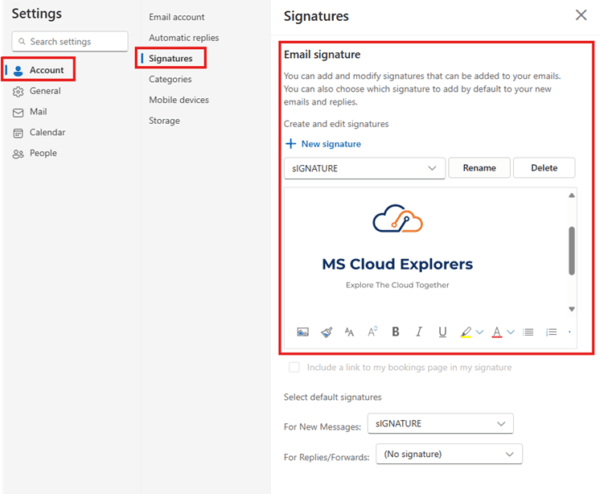The image size is (600, 494).
Task: Select the format painter icon
Action: (326, 332)
